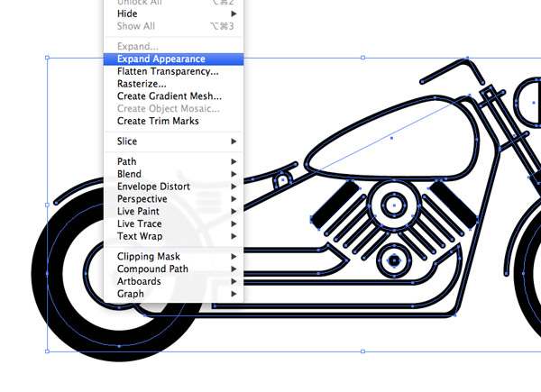Open the Compound Path submenu
The width and height of the screenshot is (541, 392).
173,269
